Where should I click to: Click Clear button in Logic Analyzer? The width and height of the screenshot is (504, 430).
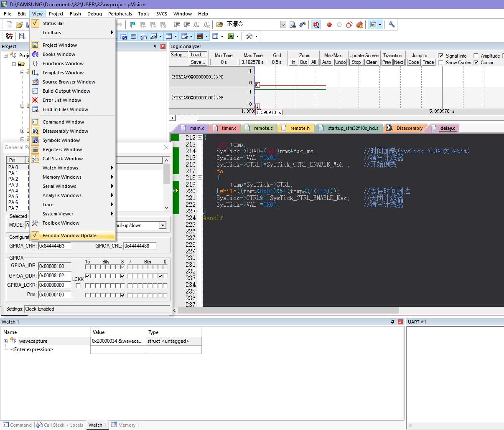tap(371, 62)
